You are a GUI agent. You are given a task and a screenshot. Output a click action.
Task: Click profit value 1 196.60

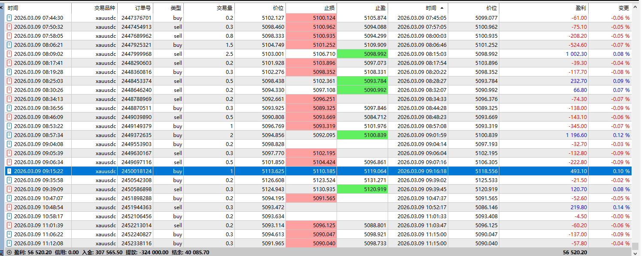point(576,135)
